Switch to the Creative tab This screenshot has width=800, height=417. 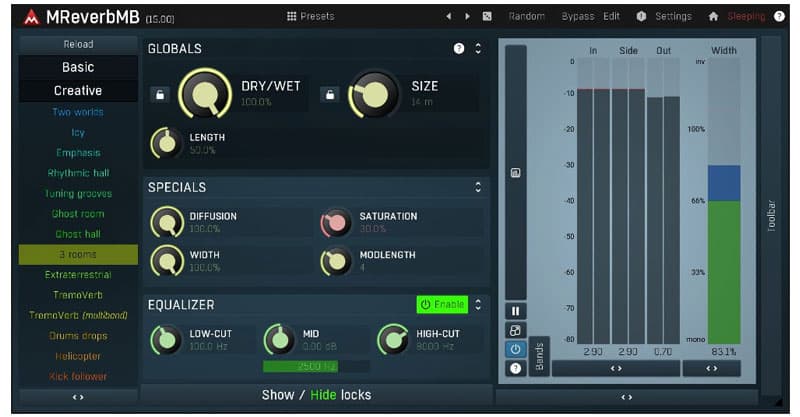tap(78, 90)
